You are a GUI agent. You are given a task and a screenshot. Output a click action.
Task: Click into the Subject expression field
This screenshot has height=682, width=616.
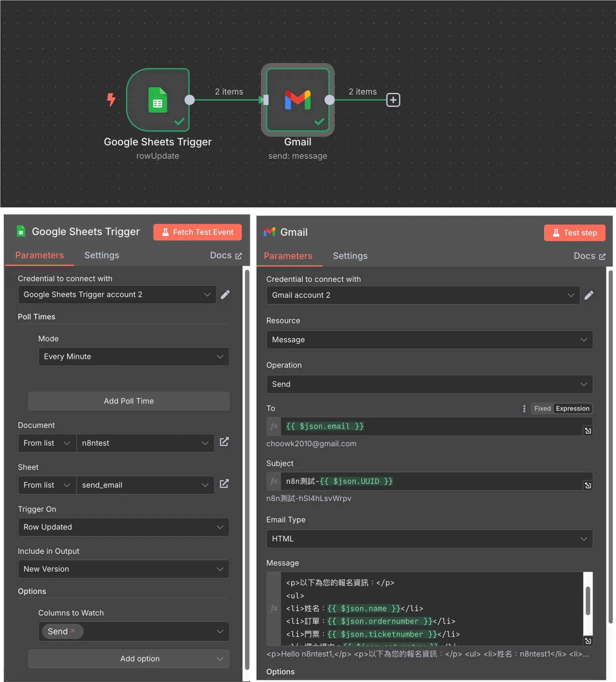point(431,481)
